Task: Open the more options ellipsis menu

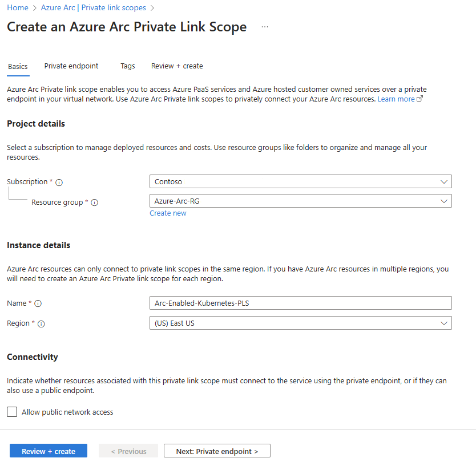Action: [x=265, y=27]
